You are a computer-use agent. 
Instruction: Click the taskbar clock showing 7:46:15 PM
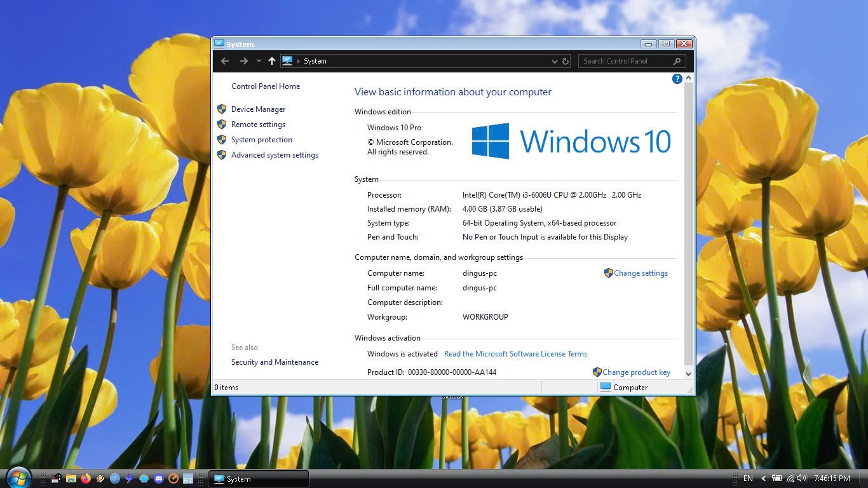coord(832,478)
